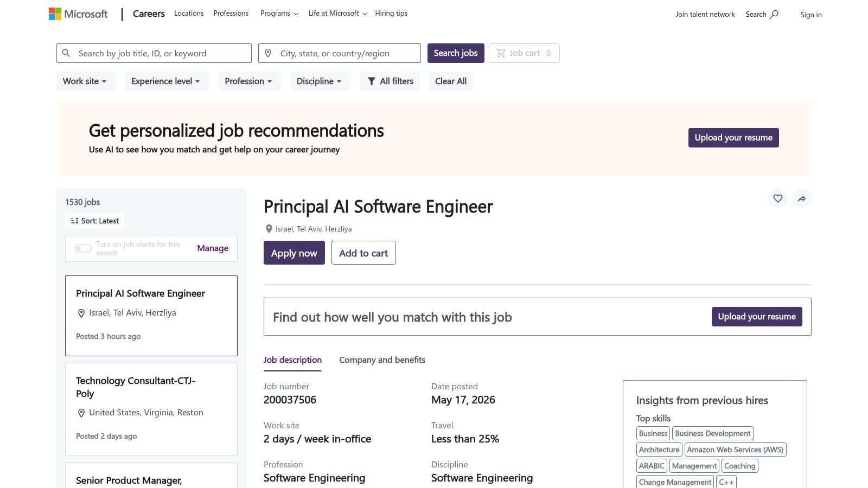Image resolution: width=868 pixels, height=488 pixels.
Task: Open the Profession filter dropdown
Action: (x=249, y=81)
